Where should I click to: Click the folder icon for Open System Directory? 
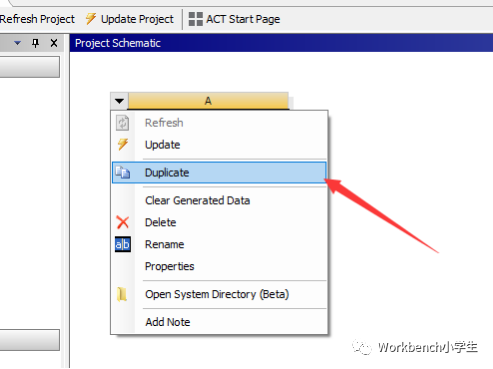(122, 294)
